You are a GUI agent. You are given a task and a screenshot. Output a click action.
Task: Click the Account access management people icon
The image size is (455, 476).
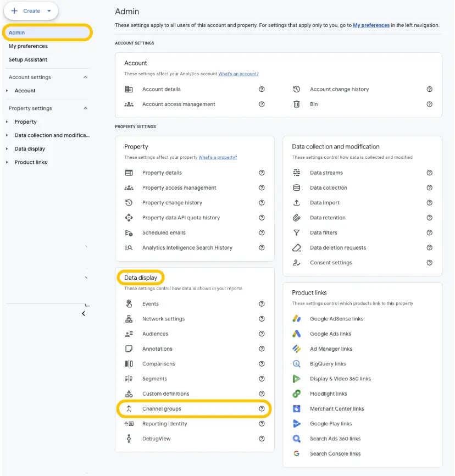pyautogui.click(x=129, y=104)
